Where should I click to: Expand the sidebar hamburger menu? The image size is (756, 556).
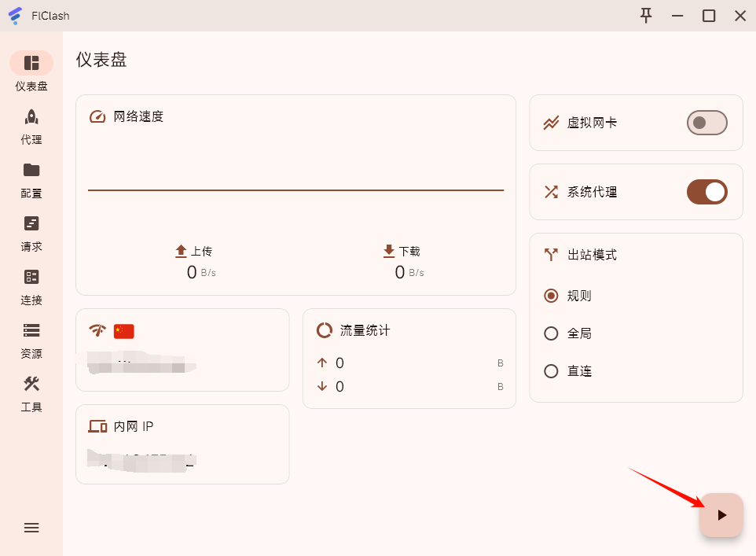(x=31, y=528)
